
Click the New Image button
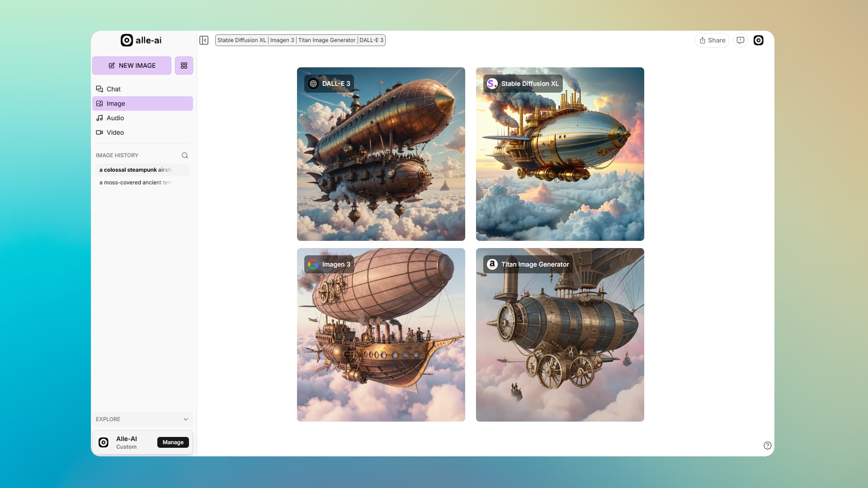(132, 66)
